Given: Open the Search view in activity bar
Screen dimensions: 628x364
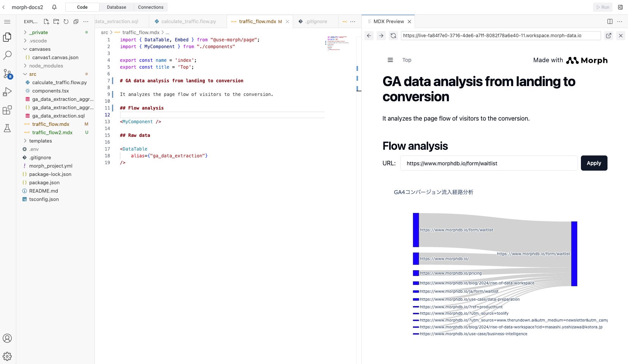Looking at the screenshot, I should [x=7, y=55].
